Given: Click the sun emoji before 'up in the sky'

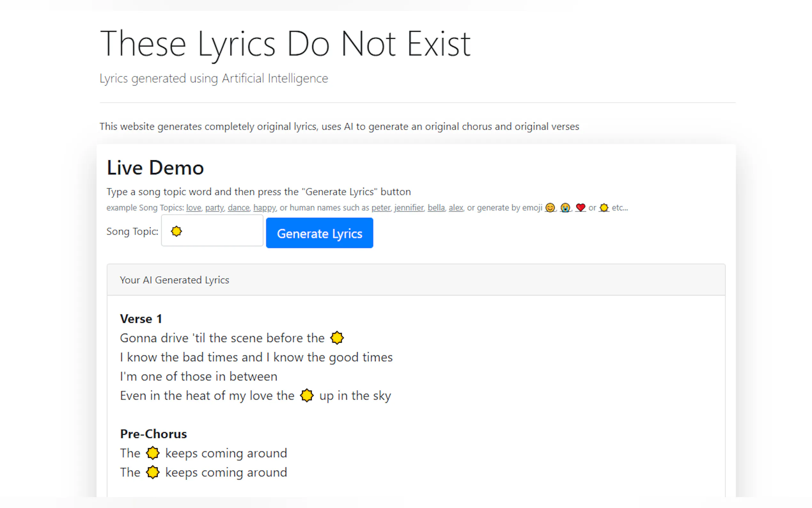Looking at the screenshot, I should [307, 395].
